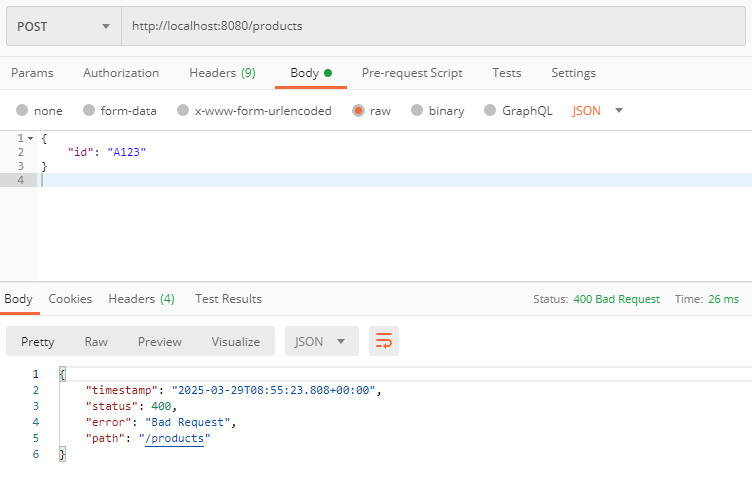The height and width of the screenshot is (479, 752).
Task: Open the Authorization tab
Action: [x=121, y=73]
